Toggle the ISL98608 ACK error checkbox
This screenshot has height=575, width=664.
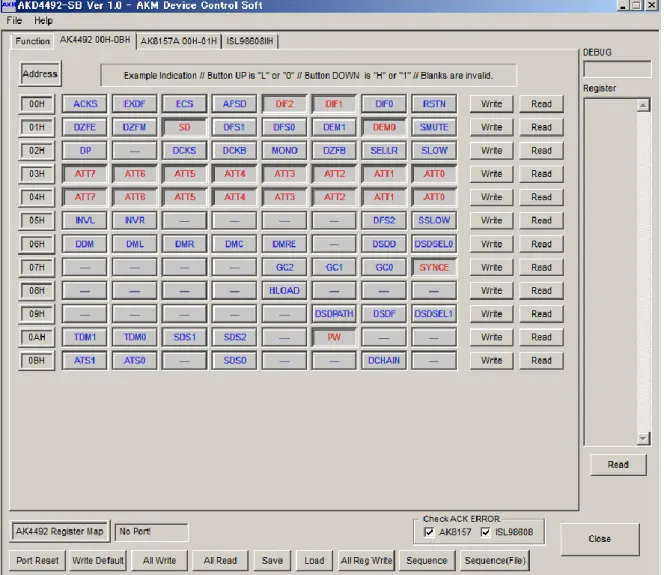click(485, 532)
